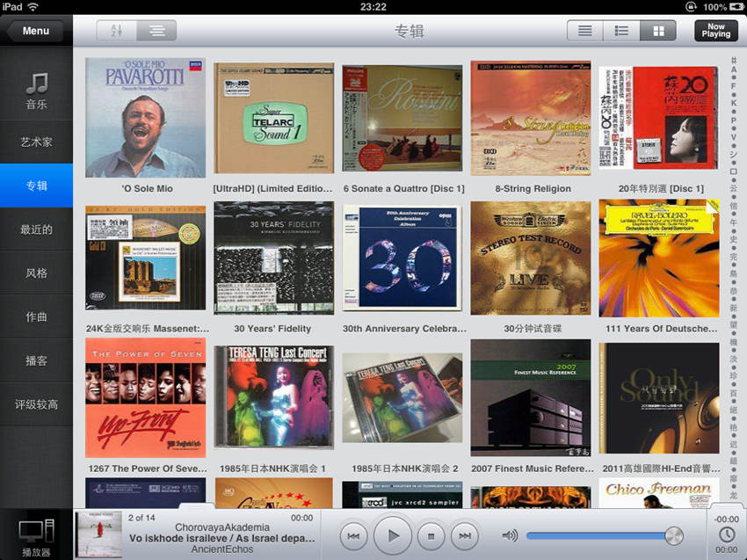Play the current track
Viewport: 747px width, 560px height.
click(x=393, y=536)
